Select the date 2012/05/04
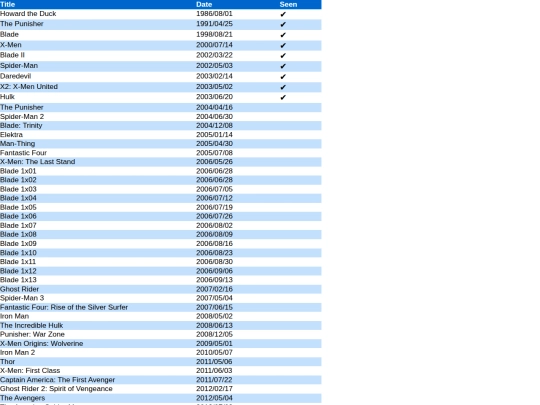The image size is (540, 405). pyautogui.click(x=214, y=398)
